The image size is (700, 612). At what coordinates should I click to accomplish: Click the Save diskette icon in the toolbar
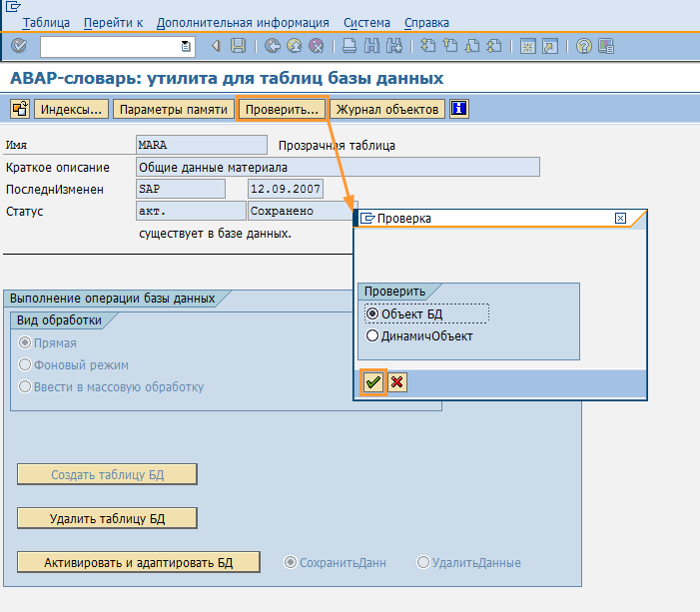point(238,46)
